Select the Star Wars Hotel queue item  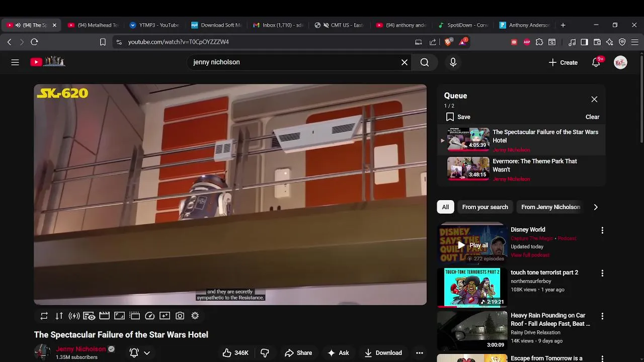click(521, 140)
